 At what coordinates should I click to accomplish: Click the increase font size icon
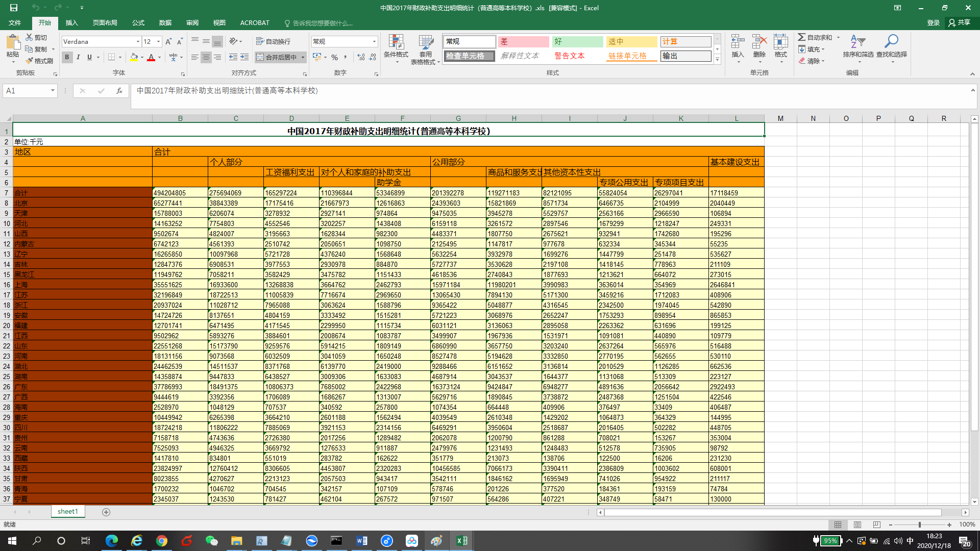[x=168, y=41]
